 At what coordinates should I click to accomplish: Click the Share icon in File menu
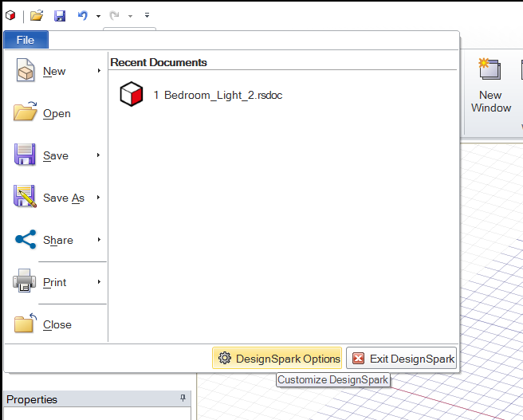(x=26, y=240)
